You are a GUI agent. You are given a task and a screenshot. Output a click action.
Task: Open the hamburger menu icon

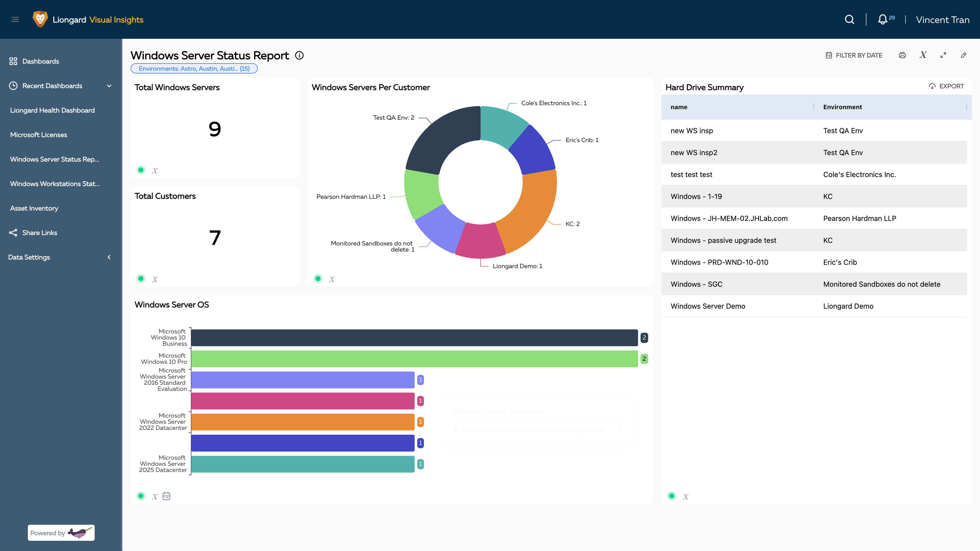point(15,19)
